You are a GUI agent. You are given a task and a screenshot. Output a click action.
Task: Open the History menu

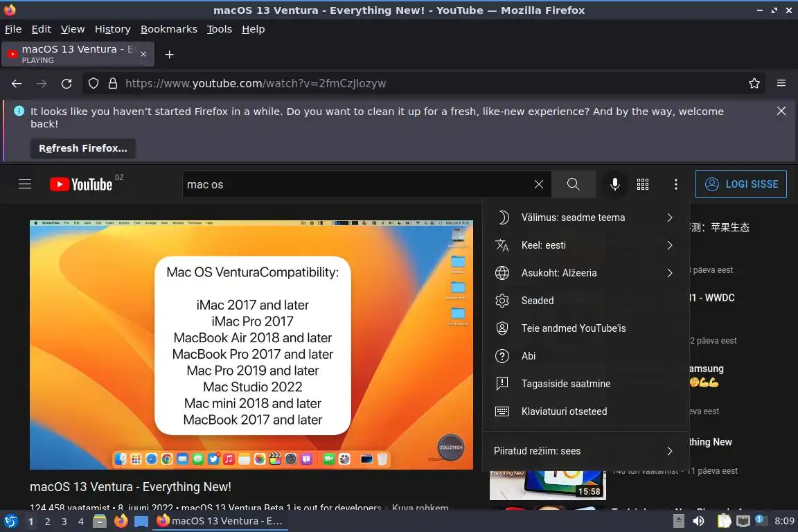pos(112,29)
